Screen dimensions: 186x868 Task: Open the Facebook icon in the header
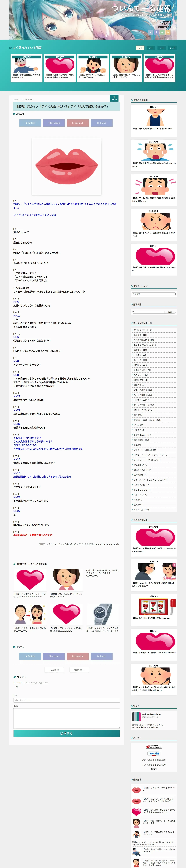tap(156, 33)
